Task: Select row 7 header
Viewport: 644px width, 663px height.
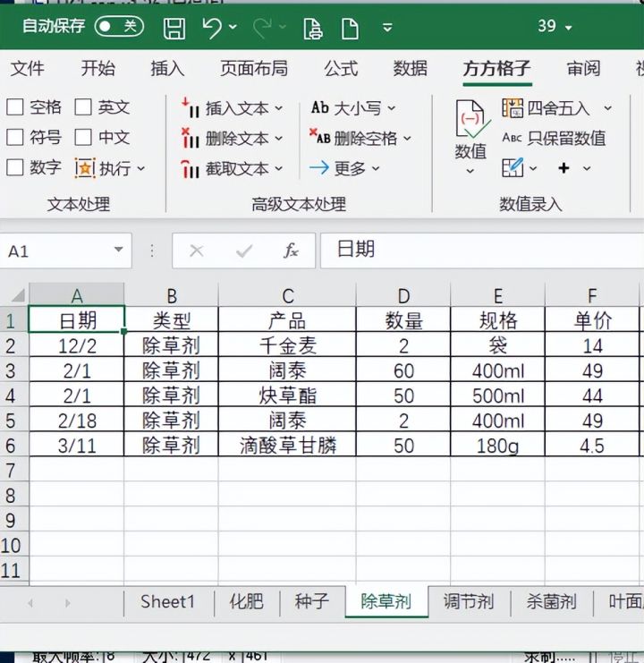Action: [x=13, y=471]
